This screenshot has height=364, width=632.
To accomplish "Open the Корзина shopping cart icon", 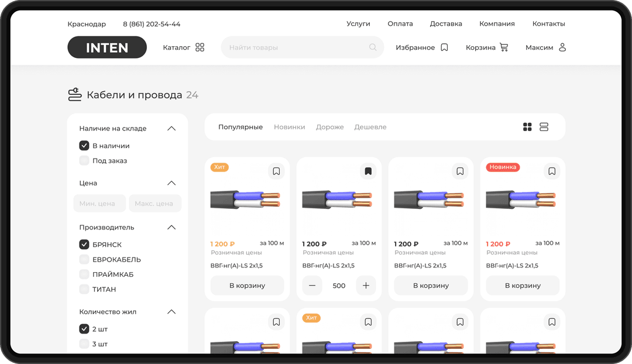I will tap(505, 47).
